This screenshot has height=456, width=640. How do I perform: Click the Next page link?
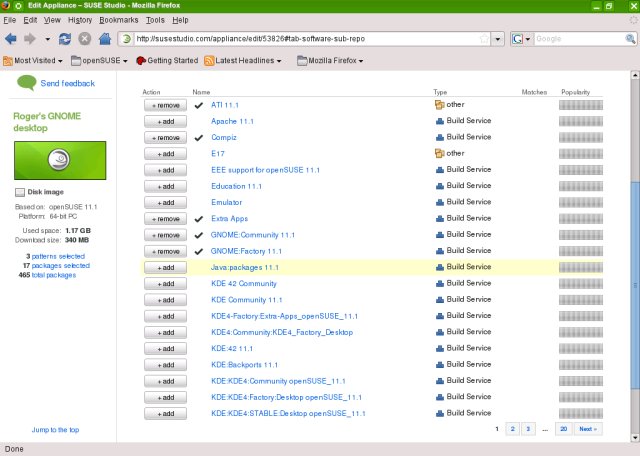point(587,429)
